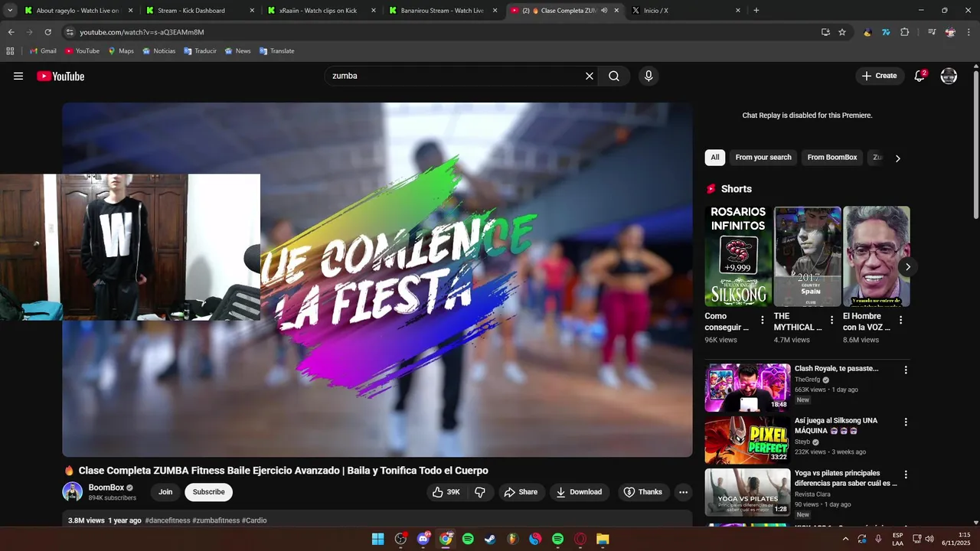
Task: Open Windows Start menu
Action: click(378, 539)
